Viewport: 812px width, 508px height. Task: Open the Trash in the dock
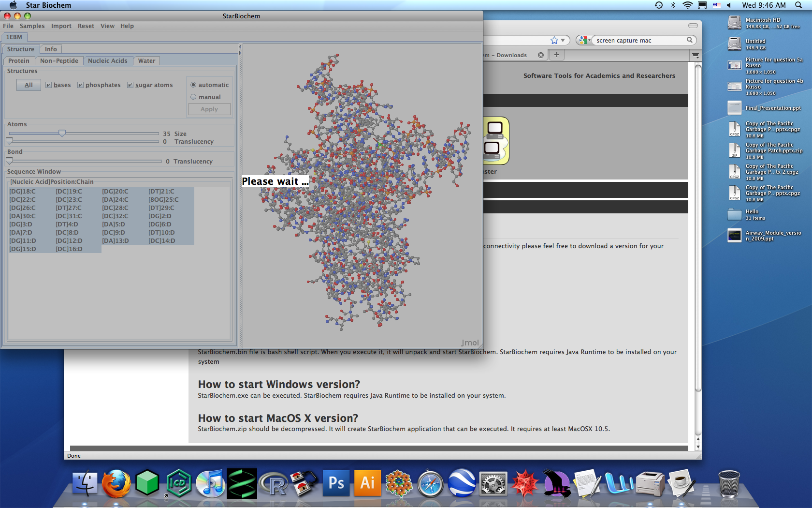[x=728, y=483]
